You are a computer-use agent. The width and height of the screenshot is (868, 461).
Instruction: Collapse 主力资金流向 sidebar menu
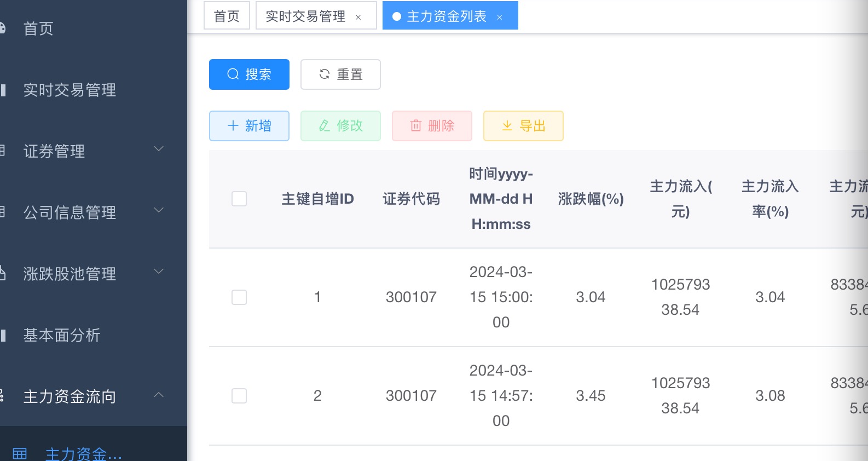[x=94, y=396]
